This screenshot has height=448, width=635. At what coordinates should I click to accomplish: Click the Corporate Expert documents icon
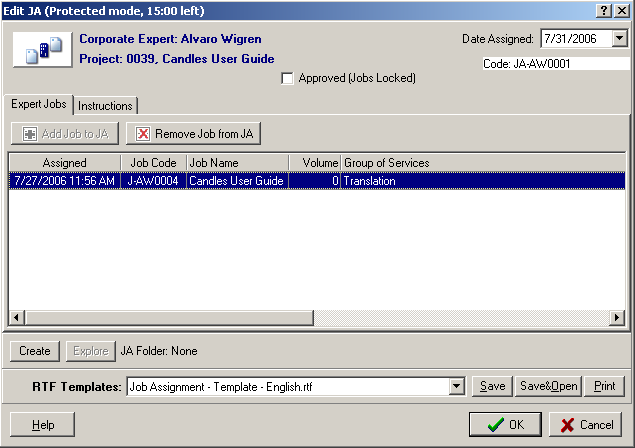point(41,48)
